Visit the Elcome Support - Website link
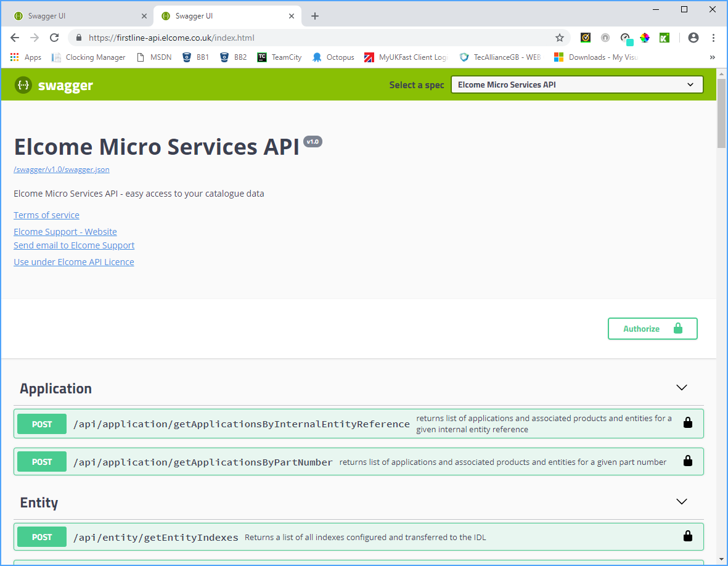The width and height of the screenshot is (728, 566). coord(65,232)
